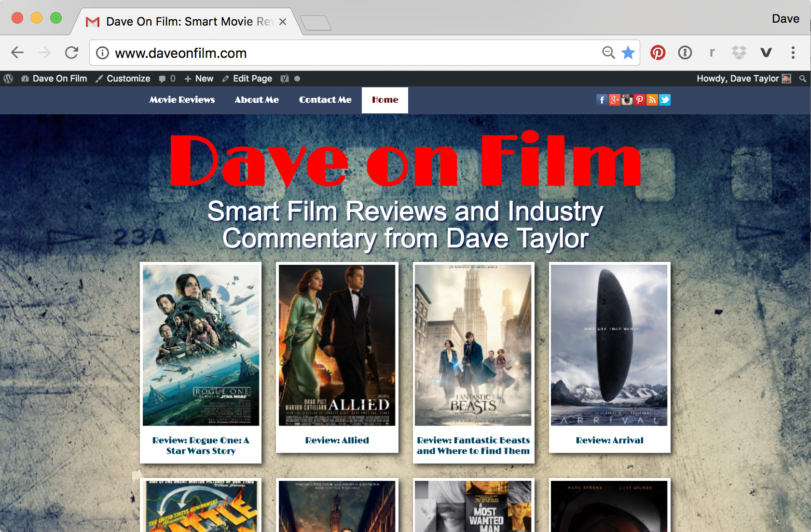Click Edit Page in admin bar
The image size is (811, 532).
[247, 79]
